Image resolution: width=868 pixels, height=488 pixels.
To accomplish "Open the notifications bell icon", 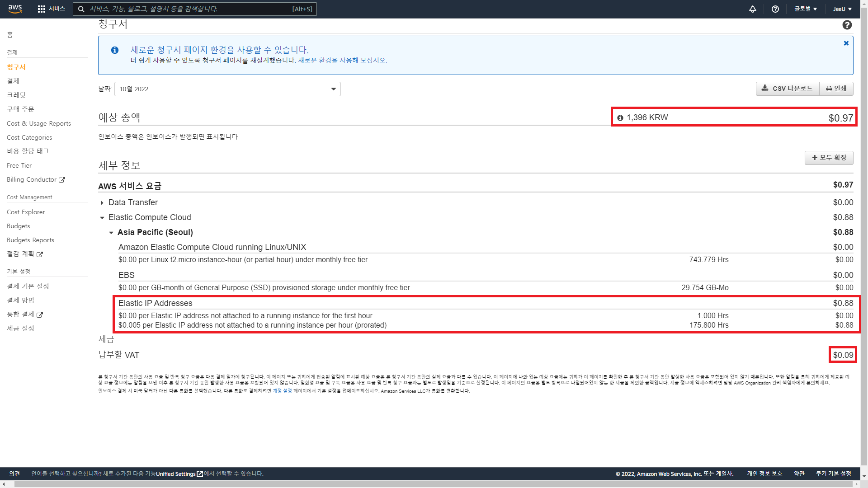I will (x=752, y=9).
